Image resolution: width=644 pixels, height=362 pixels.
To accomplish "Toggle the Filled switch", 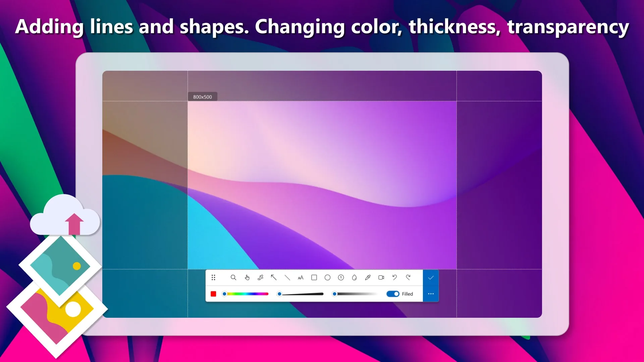I will pyautogui.click(x=393, y=294).
